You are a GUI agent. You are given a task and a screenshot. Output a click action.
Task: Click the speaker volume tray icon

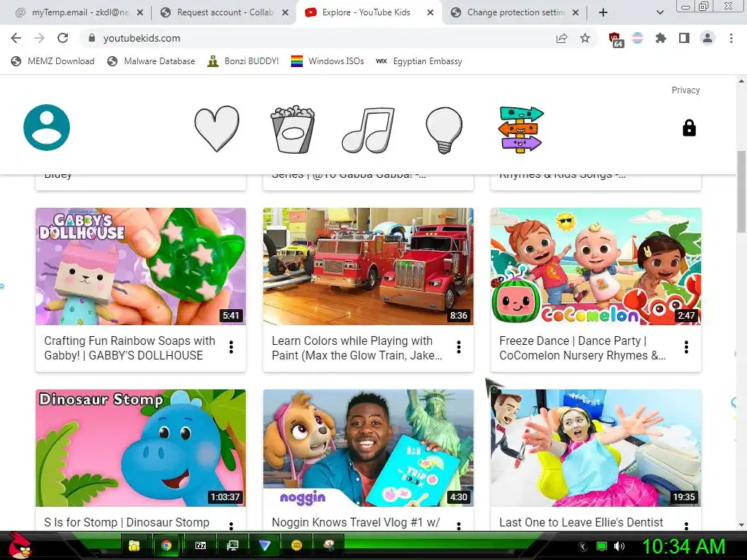619,546
